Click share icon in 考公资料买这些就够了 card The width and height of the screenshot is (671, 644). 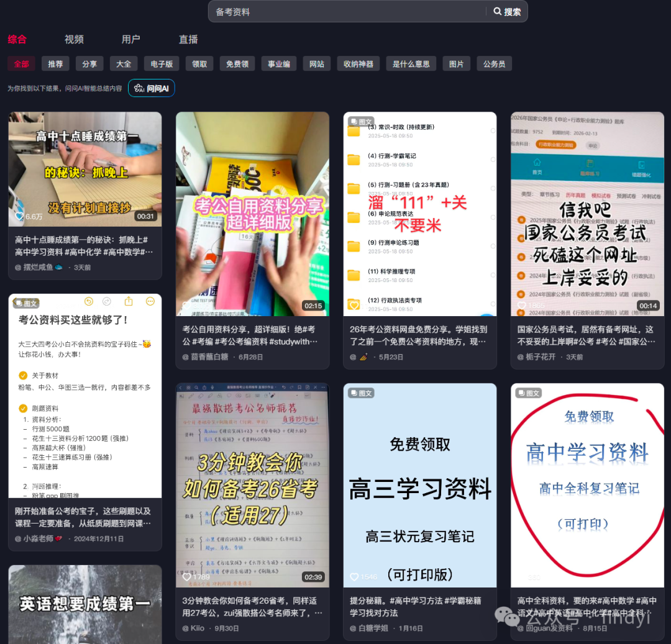tap(129, 301)
